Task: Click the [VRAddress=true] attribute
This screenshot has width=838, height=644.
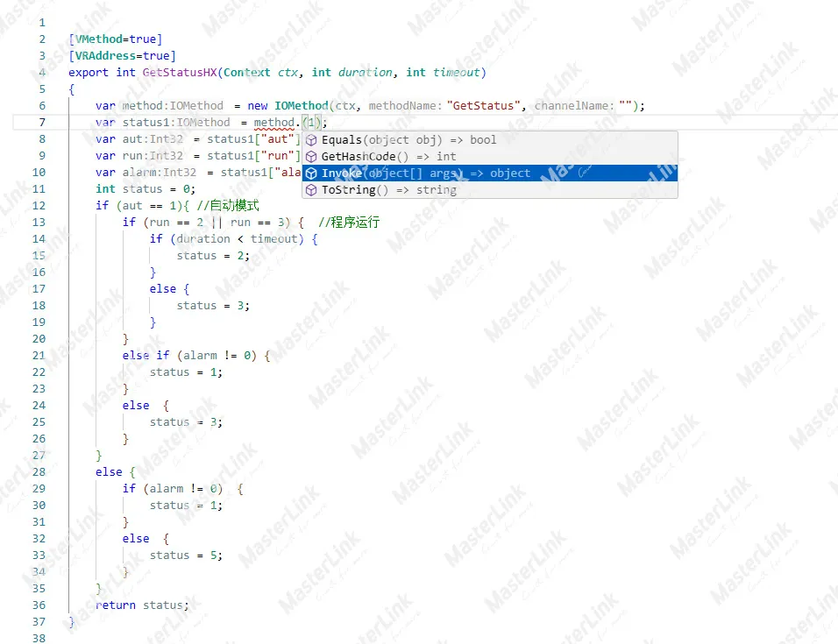Action: [x=122, y=56]
